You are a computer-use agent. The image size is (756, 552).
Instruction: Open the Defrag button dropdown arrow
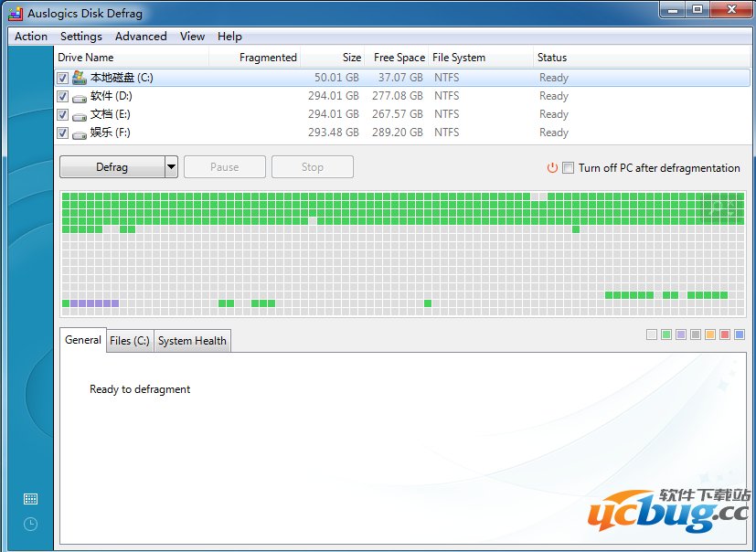(170, 166)
